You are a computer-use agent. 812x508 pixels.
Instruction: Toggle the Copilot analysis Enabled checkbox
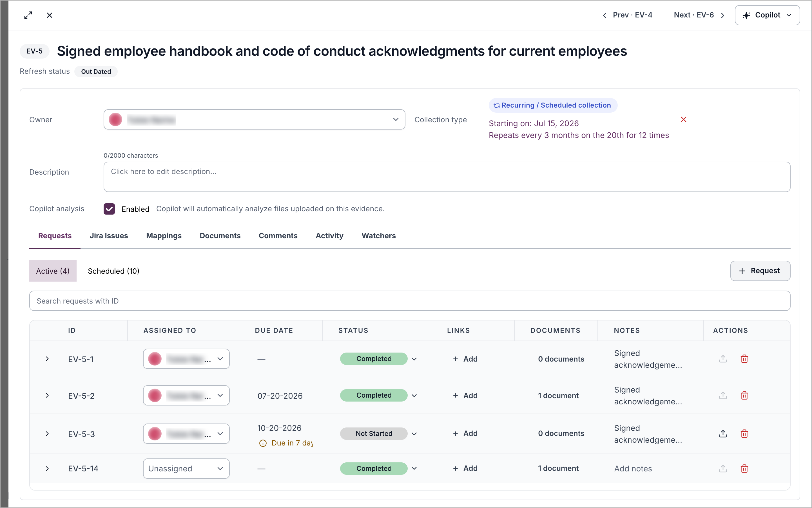tap(109, 209)
